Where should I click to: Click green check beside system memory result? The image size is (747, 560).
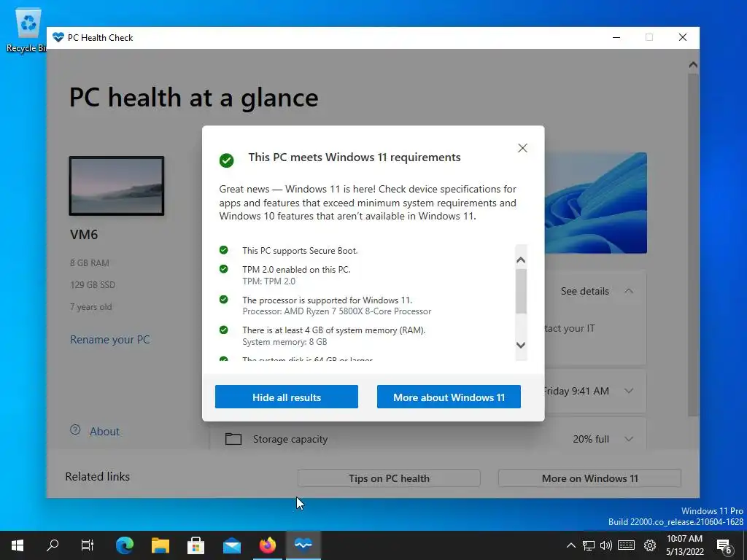tap(223, 330)
